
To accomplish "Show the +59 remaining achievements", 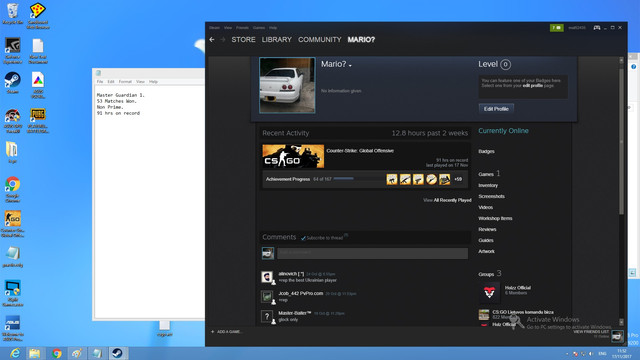I will click(x=458, y=179).
